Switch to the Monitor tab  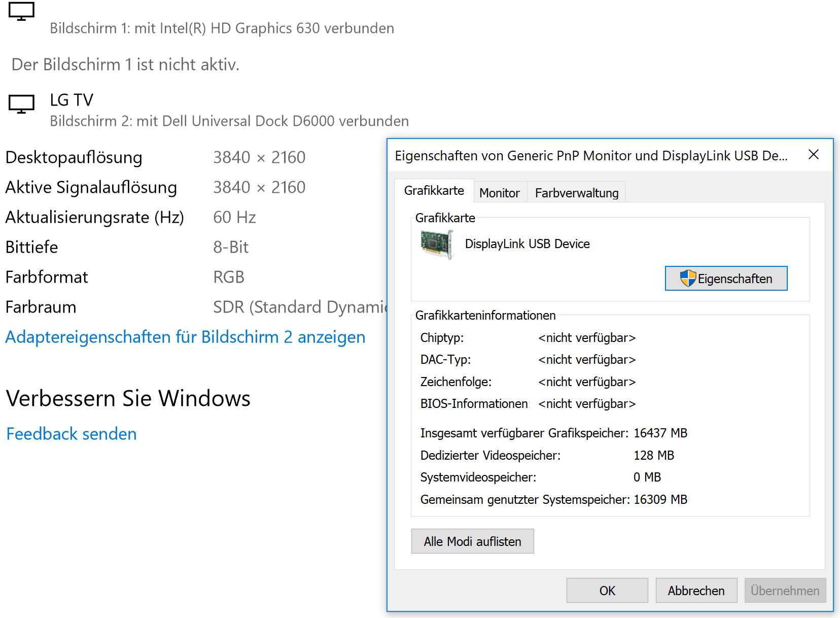tap(500, 193)
